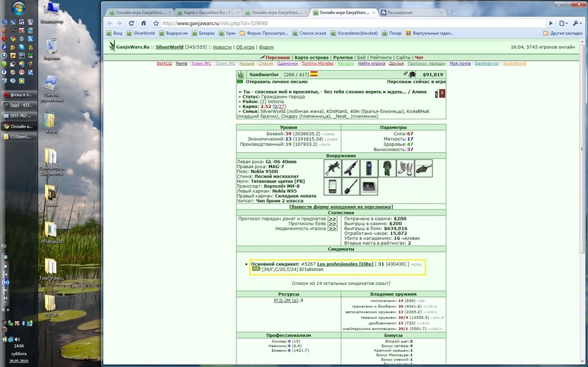Open the Карта острова menu item
Screen dimensions: 588x367
point(311,57)
